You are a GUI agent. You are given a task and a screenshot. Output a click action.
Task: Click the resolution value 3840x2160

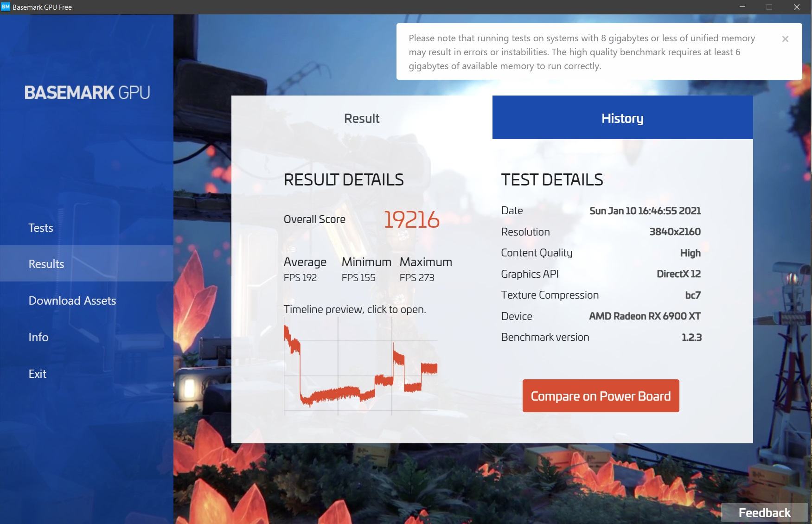coord(675,232)
